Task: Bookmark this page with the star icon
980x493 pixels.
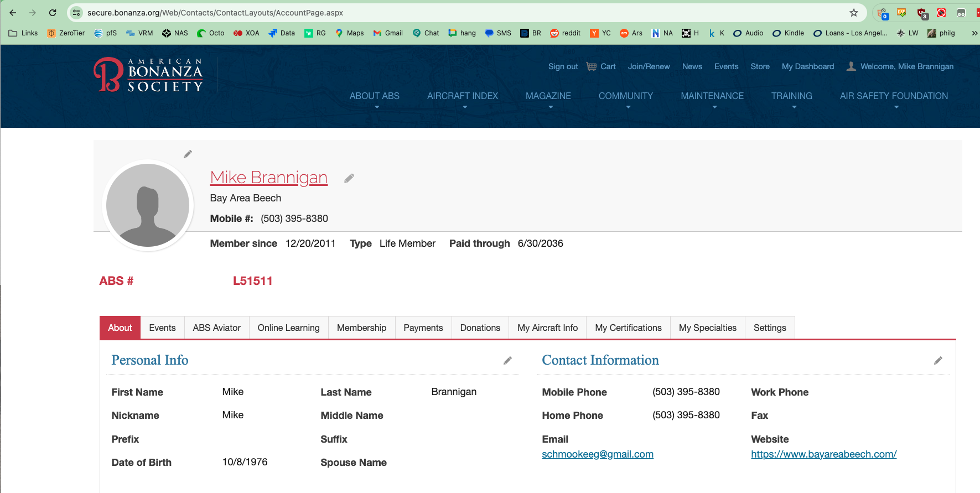Action: (853, 13)
